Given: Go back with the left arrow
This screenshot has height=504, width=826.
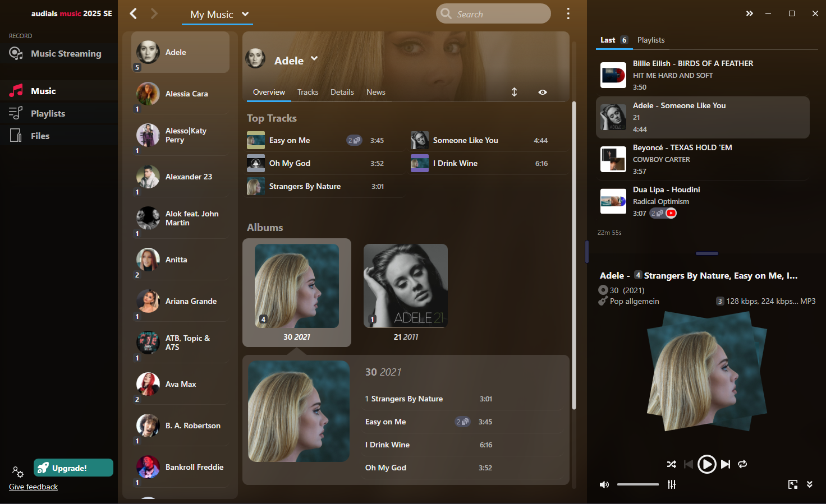Looking at the screenshot, I should point(134,13).
